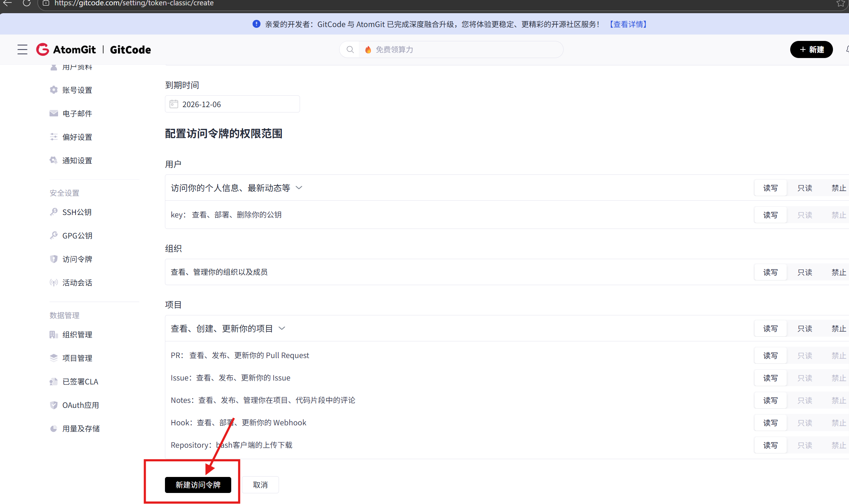
Task: Open the 到期时间 date picker
Action: (232, 104)
